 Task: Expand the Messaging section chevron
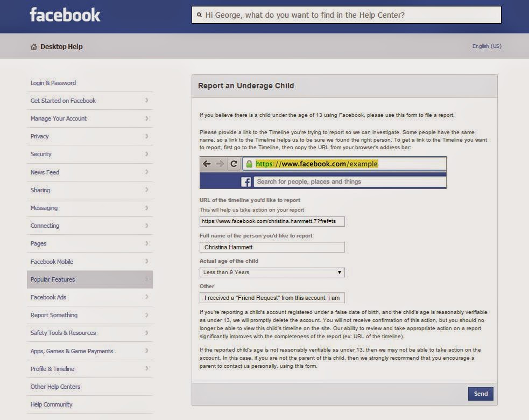click(146, 208)
